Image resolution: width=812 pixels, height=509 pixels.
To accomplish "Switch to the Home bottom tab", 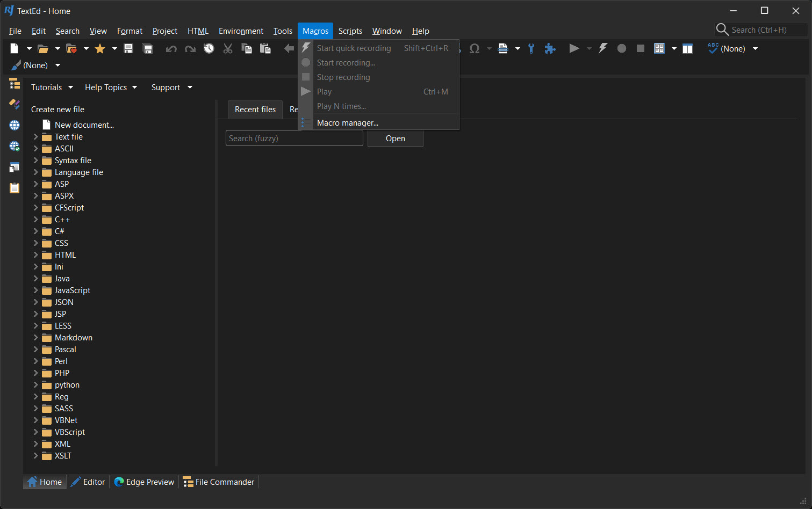I will tap(45, 482).
